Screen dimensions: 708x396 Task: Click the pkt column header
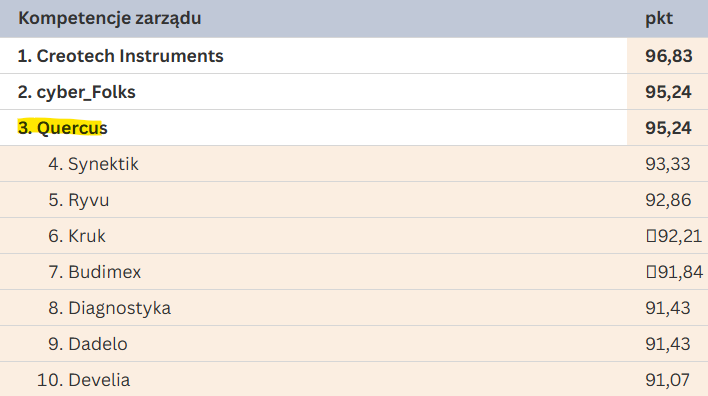coord(659,19)
